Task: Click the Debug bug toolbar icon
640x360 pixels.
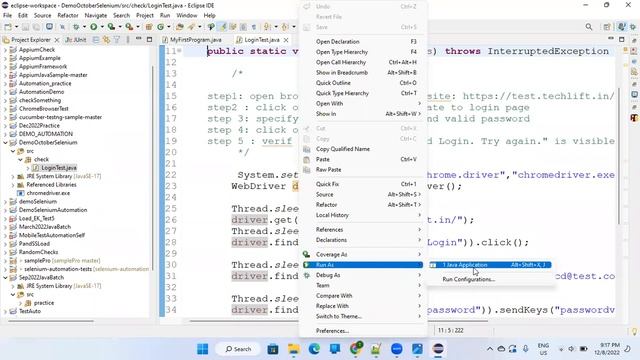Action: coord(76,27)
